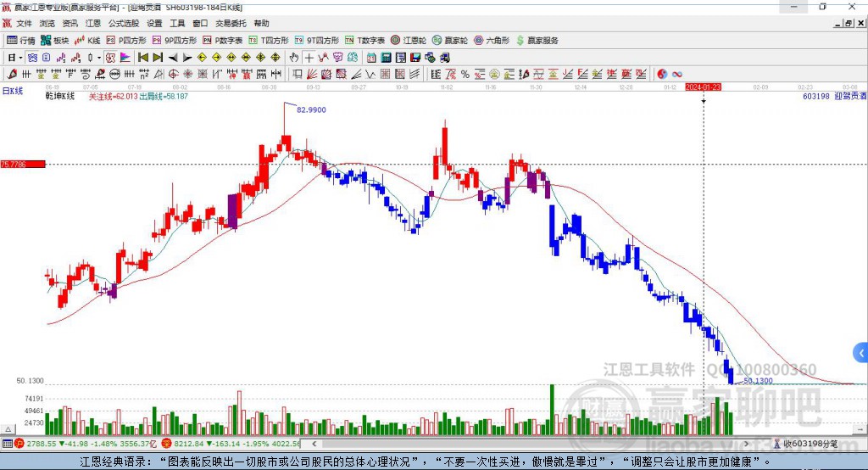Image resolution: width=868 pixels, height=470 pixels.
Task: Click the 出局线=58.187 value text
Action: [x=164, y=97]
